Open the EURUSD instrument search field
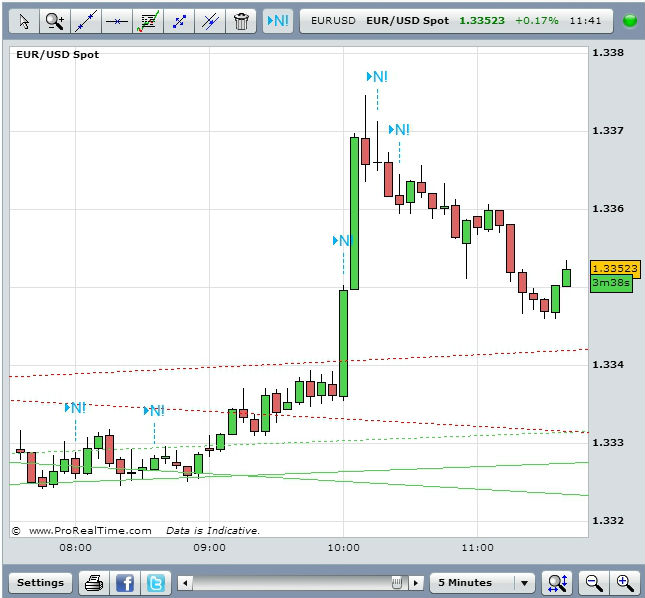 point(457,21)
